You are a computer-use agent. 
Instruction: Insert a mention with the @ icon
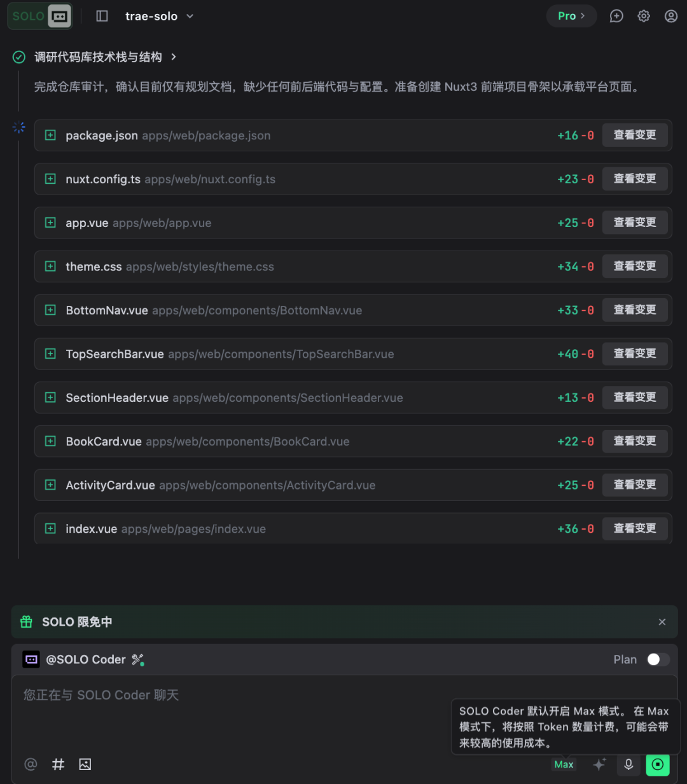(x=31, y=764)
